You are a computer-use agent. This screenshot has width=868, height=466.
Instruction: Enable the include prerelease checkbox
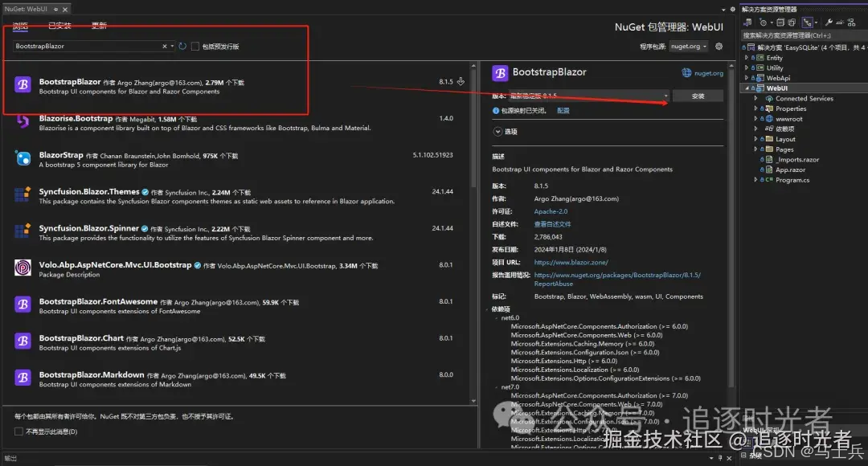(x=194, y=47)
